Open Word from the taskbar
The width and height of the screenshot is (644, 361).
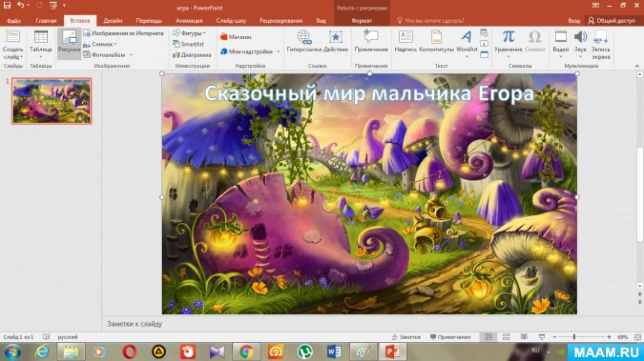coord(334,351)
